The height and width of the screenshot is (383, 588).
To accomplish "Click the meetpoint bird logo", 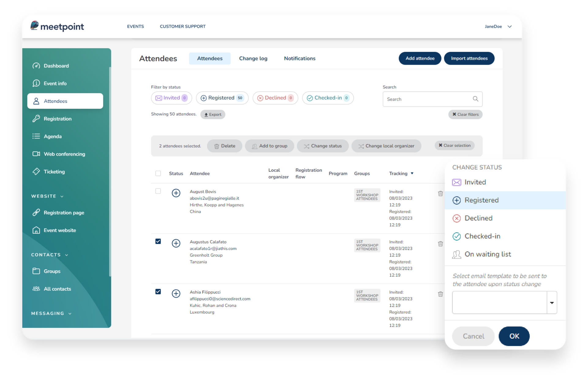I will 35,25.
